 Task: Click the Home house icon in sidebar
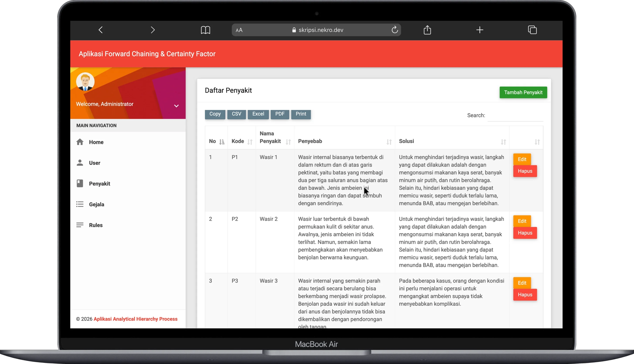tap(80, 142)
